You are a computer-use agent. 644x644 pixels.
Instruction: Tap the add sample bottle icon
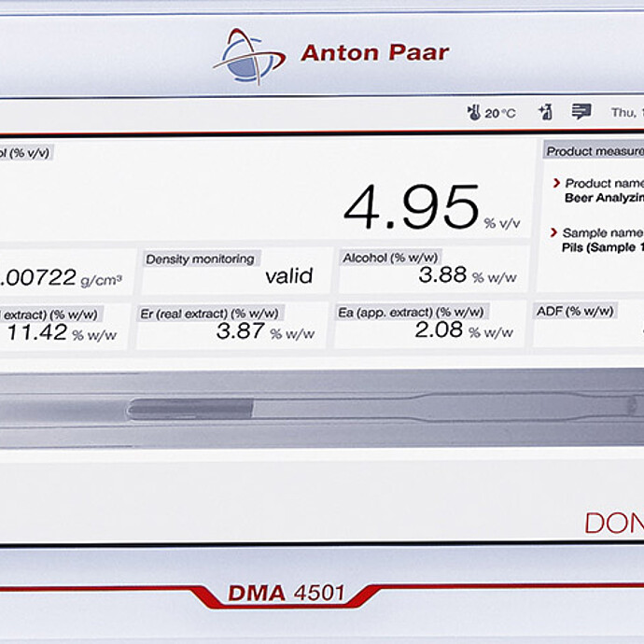(545, 112)
